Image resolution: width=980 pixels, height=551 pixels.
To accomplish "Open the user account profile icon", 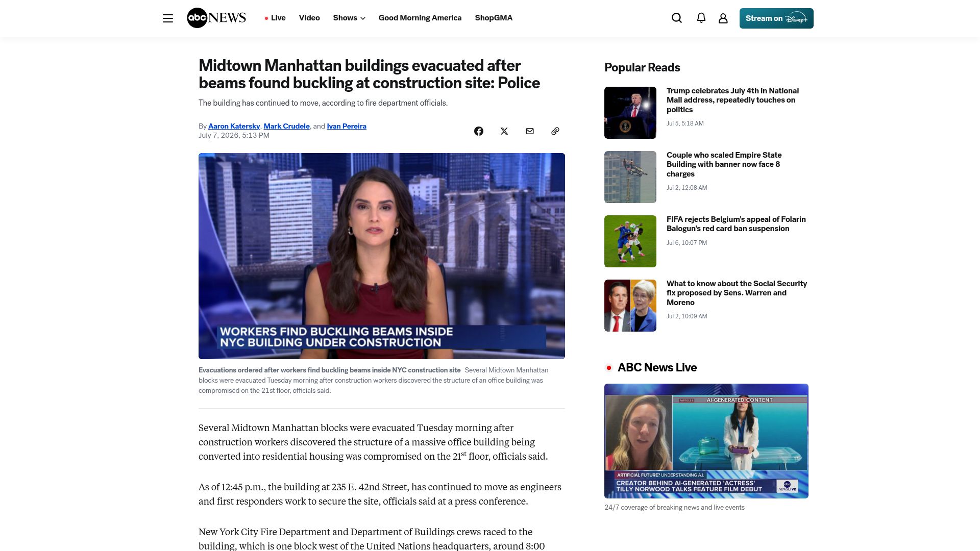I will [723, 18].
